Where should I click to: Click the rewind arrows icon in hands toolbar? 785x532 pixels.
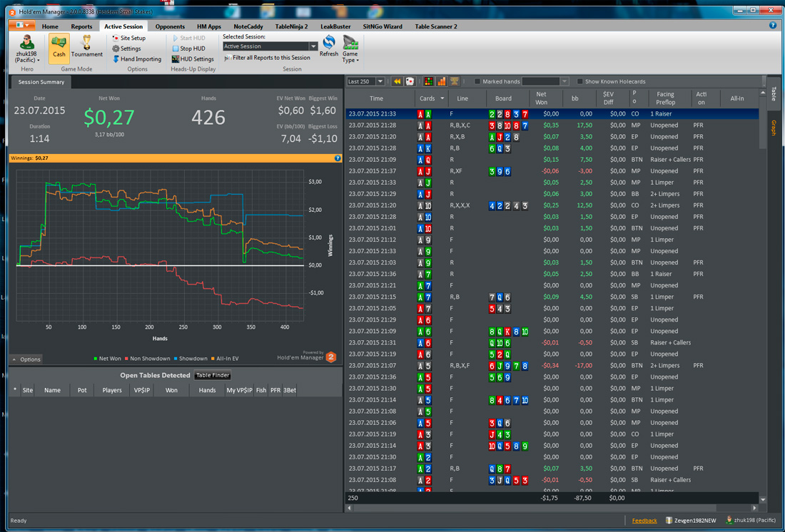(x=397, y=81)
